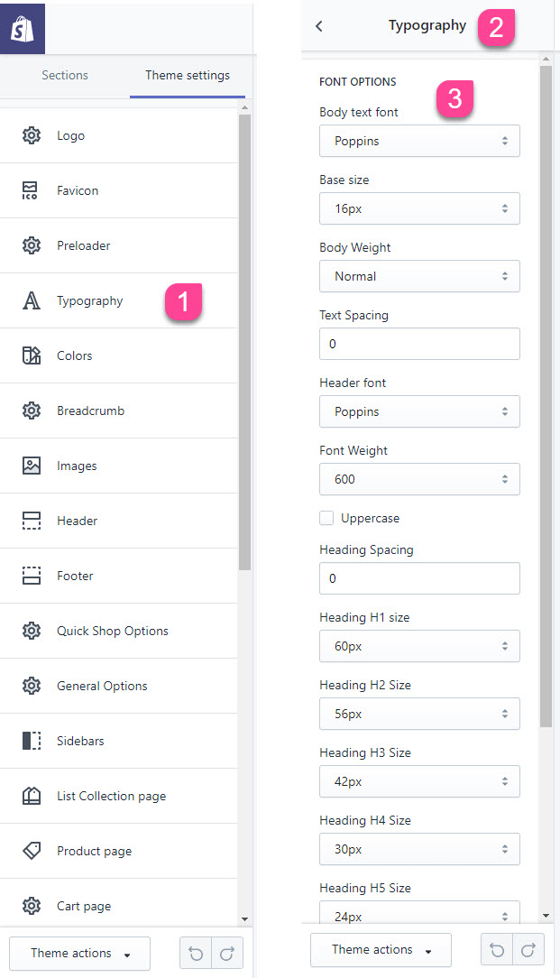Change the Font Weight 600 dropdown
This screenshot has height=978, width=560.
419,479
